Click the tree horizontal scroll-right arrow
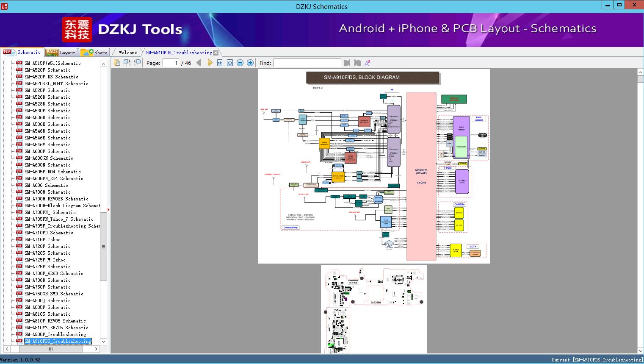 tap(96, 349)
